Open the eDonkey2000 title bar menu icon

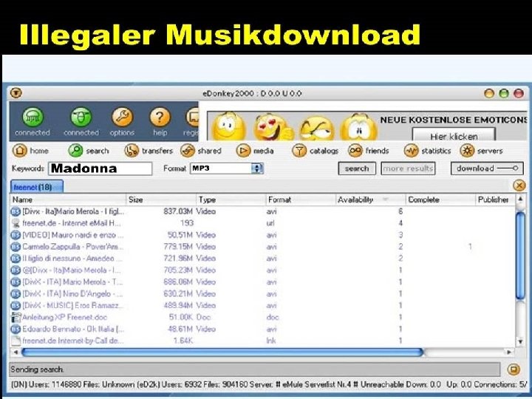pos(16,92)
